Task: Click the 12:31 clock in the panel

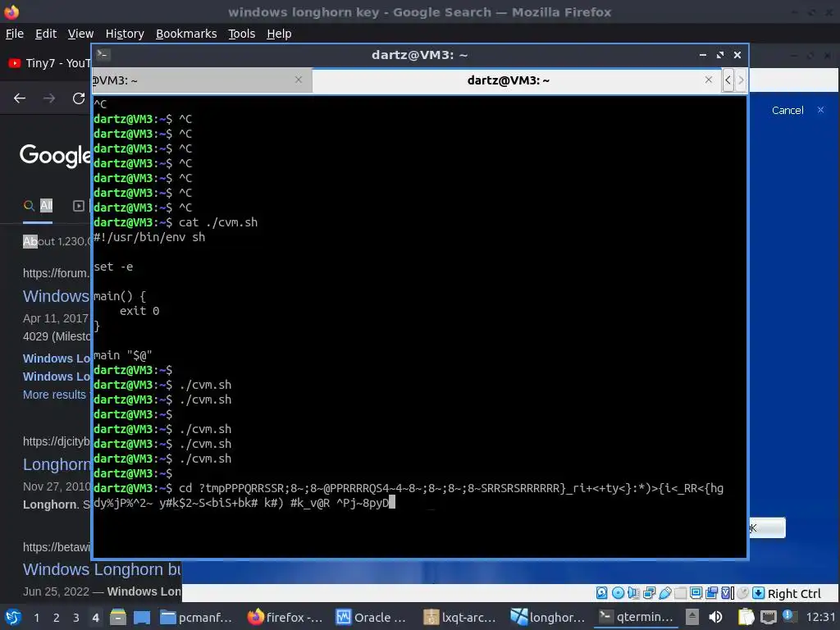Action: (820, 617)
